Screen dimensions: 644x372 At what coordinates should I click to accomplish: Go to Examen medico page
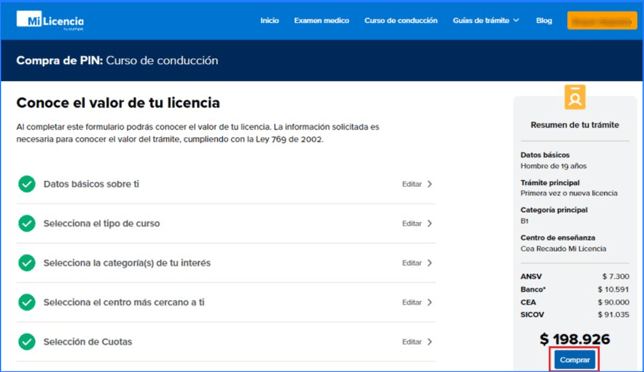322,21
